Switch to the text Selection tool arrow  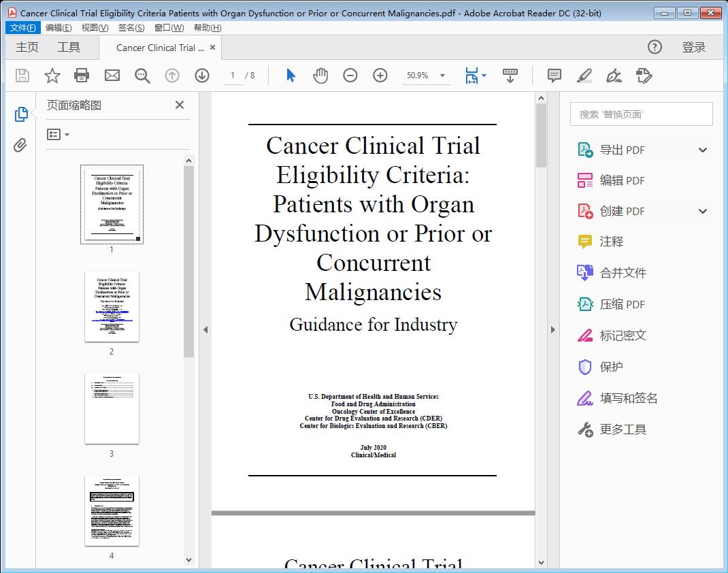pyautogui.click(x=289, y=76)
